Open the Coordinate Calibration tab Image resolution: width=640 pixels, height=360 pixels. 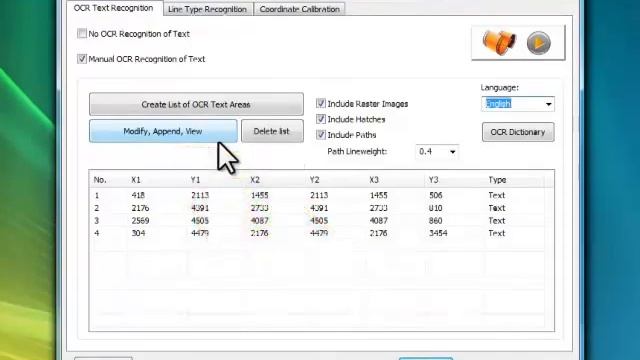(x=300, y=9)
